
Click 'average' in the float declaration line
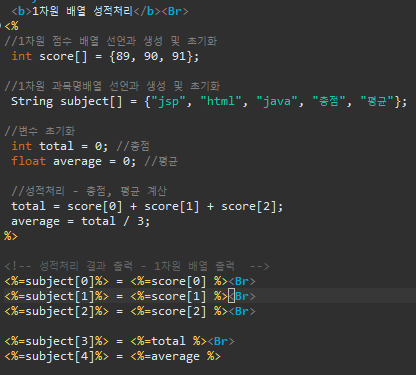point(77,162)
